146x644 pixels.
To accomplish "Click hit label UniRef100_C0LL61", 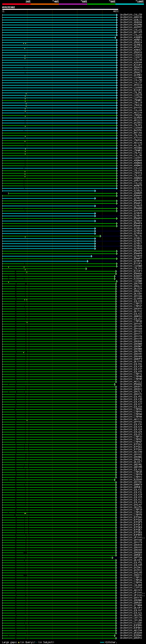I will coord(131,30).
